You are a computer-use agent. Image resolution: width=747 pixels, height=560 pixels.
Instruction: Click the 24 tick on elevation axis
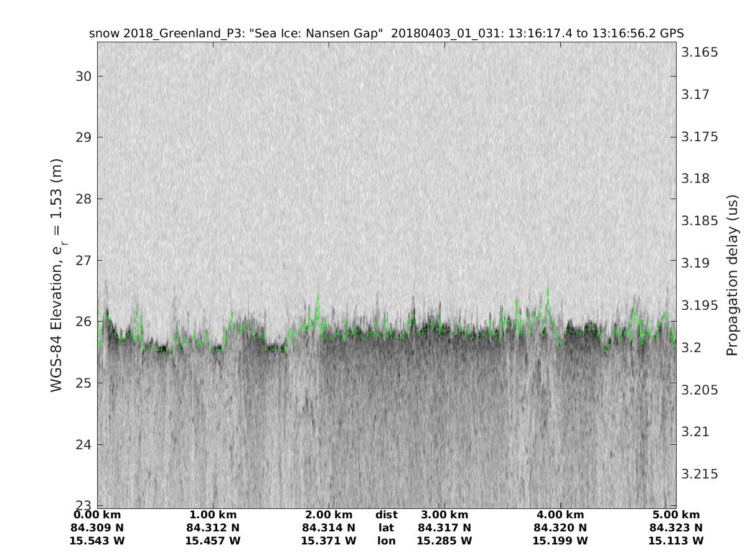(83, 444)
